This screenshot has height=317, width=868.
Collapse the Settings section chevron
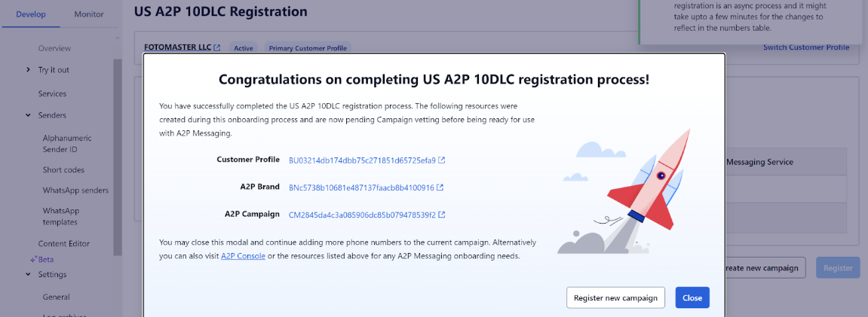28,275
